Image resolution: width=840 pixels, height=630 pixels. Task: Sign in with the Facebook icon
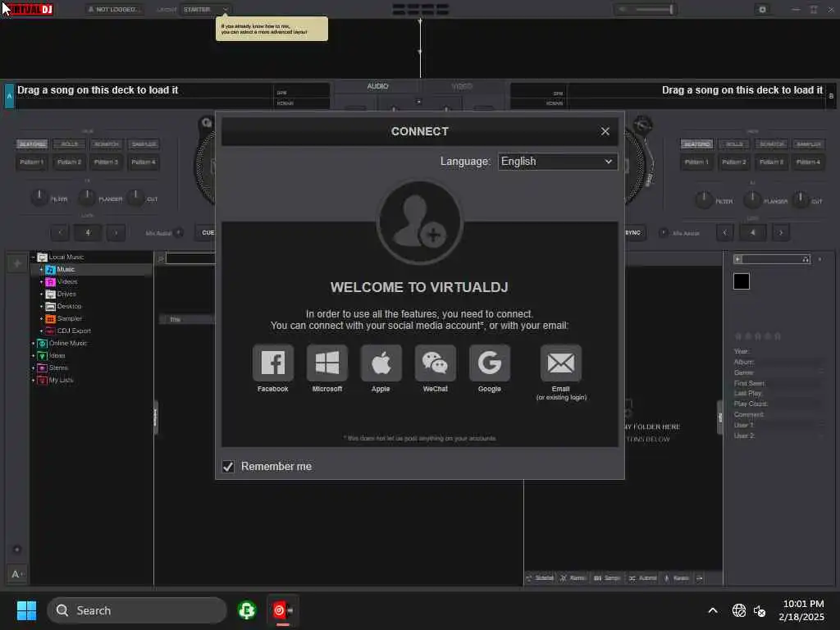coord(272,363)
